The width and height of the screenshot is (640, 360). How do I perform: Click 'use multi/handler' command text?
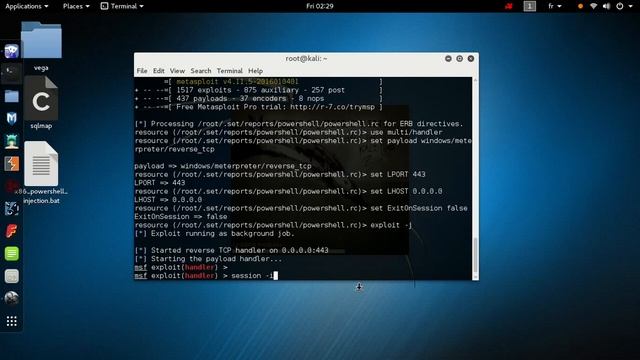tap(406, 132)
